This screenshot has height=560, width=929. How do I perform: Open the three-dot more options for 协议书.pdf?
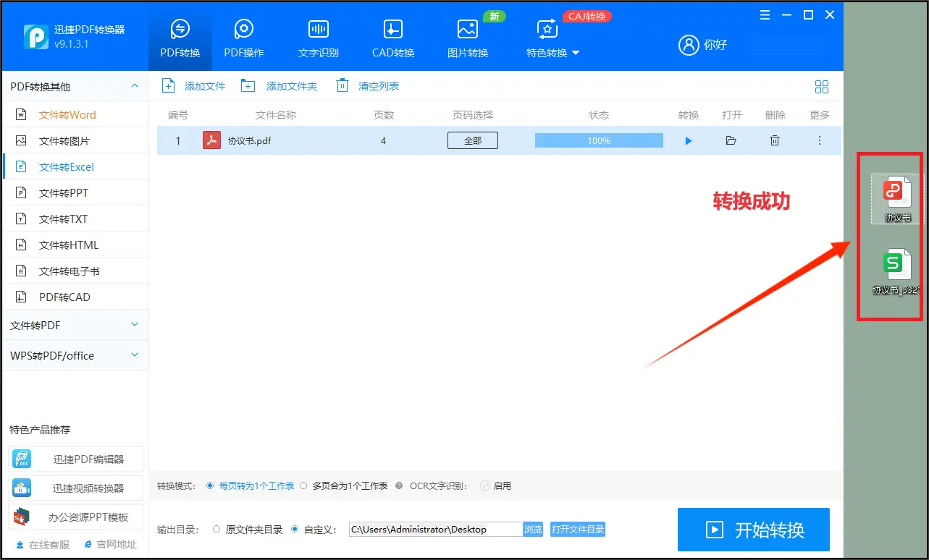pyautogui.click(x=820, y=141)
